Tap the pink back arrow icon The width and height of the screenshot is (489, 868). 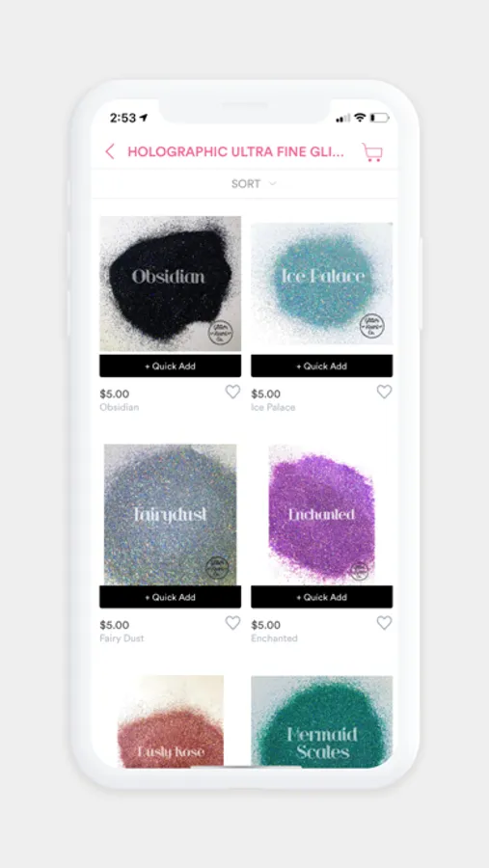point(110,151)
